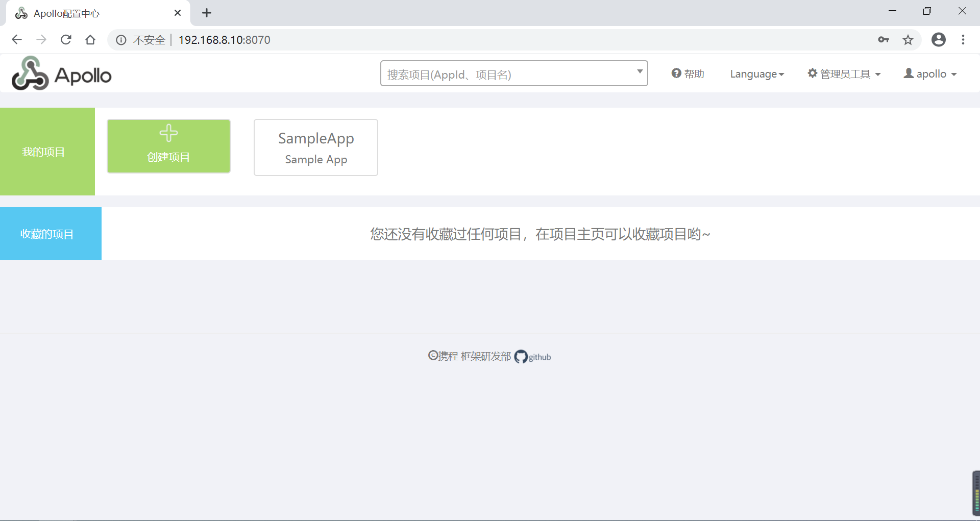Screen dimensions: 980x521
Task: Select the 我的项目 sidebar section
Action: [x=44, y=152]
